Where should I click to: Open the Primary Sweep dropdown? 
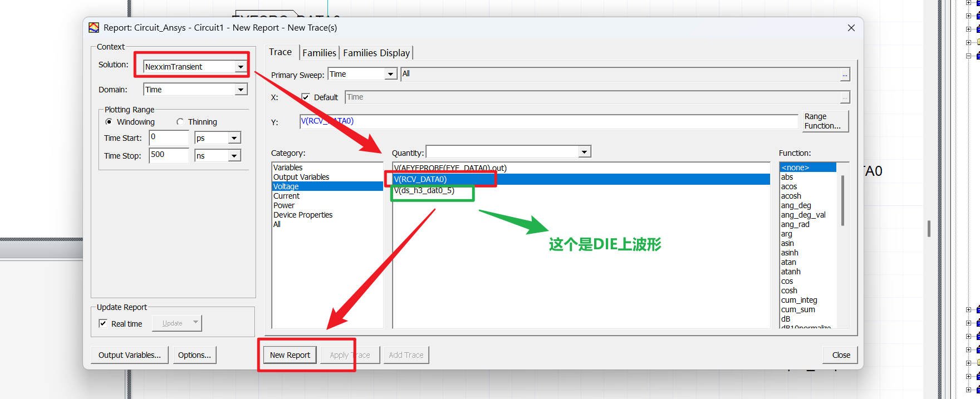click(x=391, y=74)
